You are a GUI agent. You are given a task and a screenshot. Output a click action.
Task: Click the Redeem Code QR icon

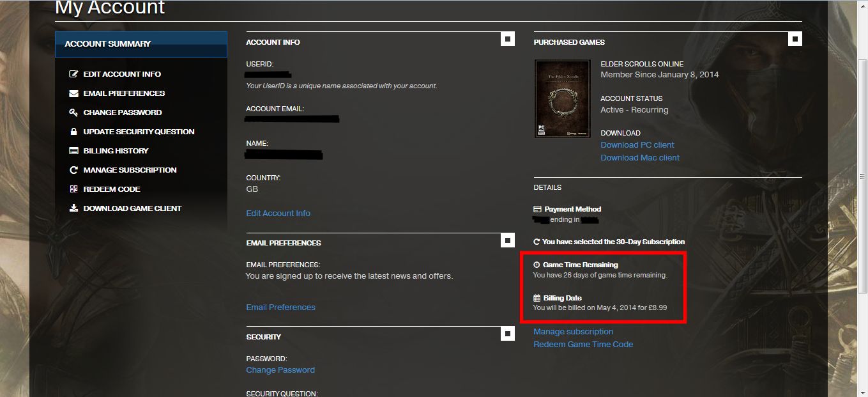coord(73,189)
